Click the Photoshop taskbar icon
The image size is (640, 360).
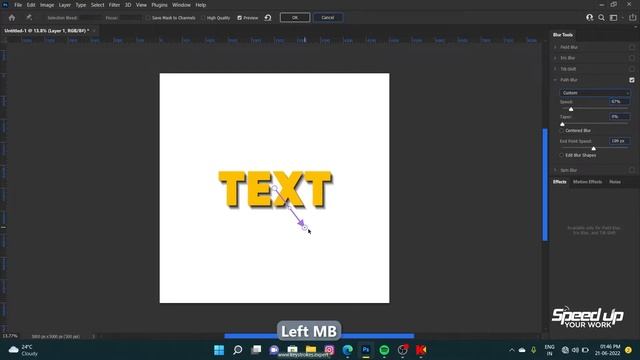click(x=366, y=350)
